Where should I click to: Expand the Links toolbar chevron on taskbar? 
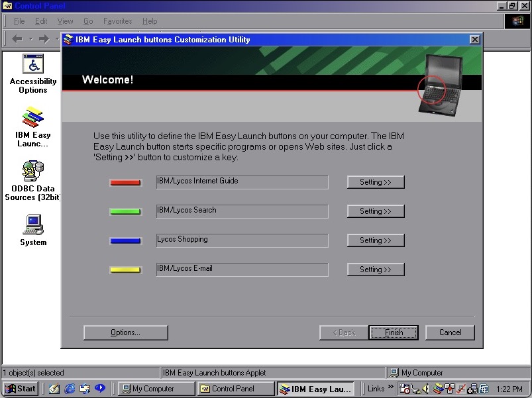tap(391, 389)
